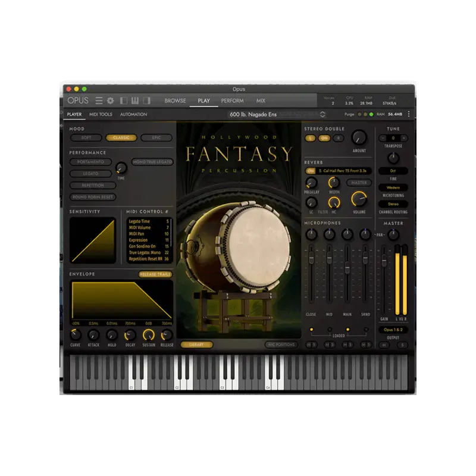Click the Mic Positions button
476x476 pixels.
coord(281,345)
